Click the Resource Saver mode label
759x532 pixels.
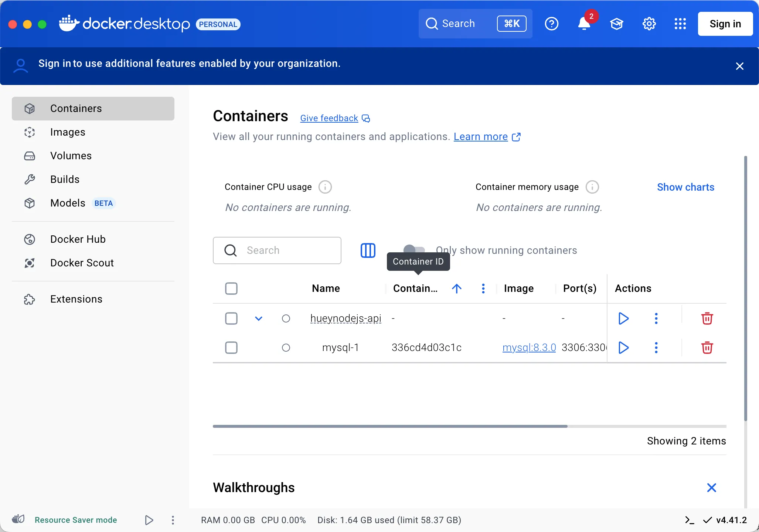click(76, 520)
